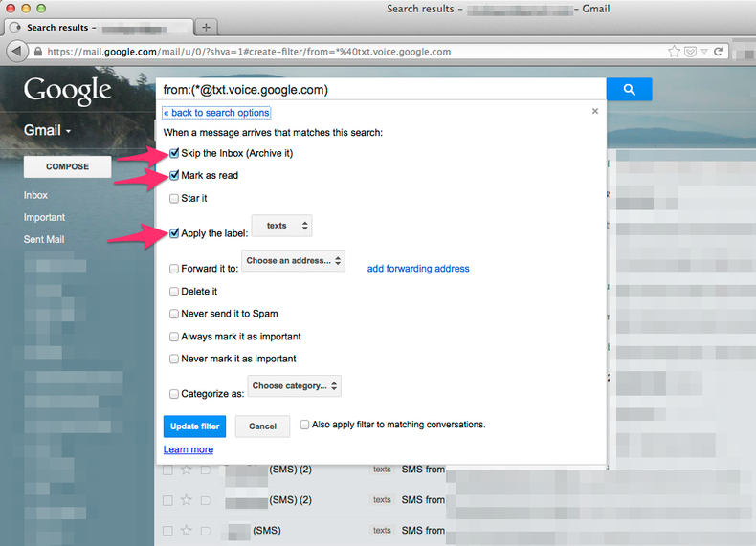The width and height of the screenshot is (756, 546).
Task: Uncheck Skip the Inbox (Archive it)
Action: point(174,153)
